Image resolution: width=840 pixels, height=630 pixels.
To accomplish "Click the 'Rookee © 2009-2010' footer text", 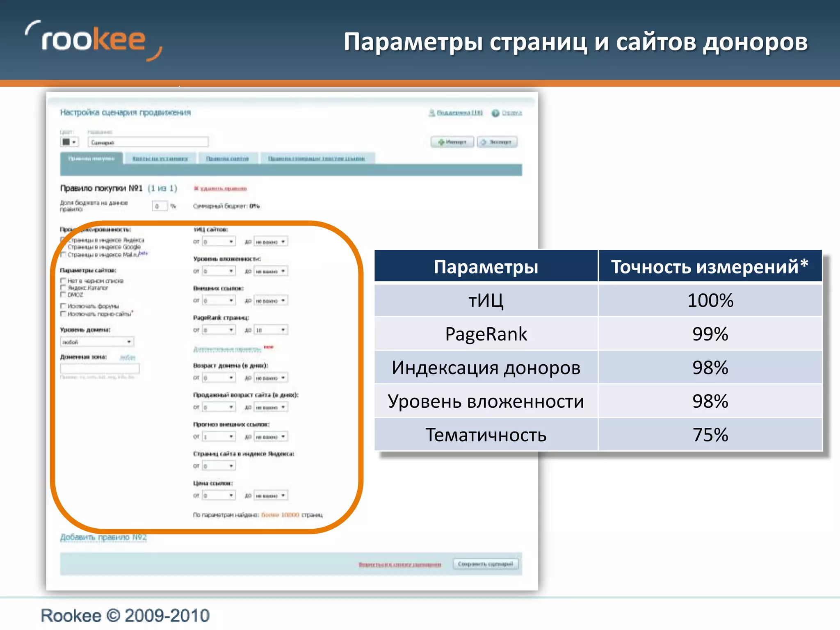I will click(125, 616).
